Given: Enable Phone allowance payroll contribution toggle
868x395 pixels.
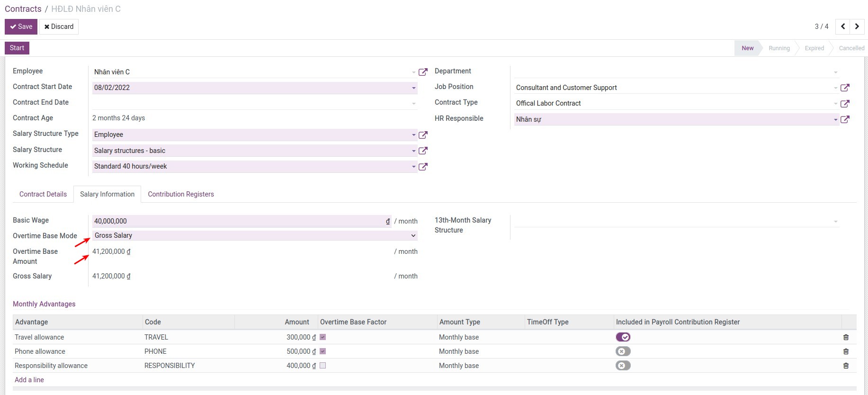Looking at the screenshot, I should [x=623, y=351].
